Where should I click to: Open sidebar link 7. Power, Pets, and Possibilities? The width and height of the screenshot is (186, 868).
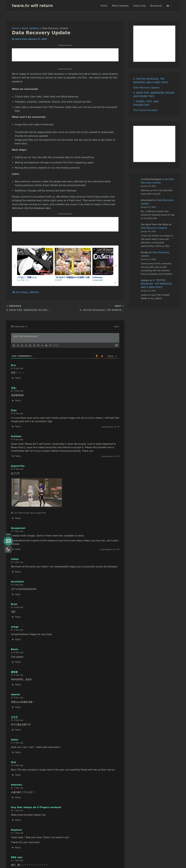coord(146,103)
